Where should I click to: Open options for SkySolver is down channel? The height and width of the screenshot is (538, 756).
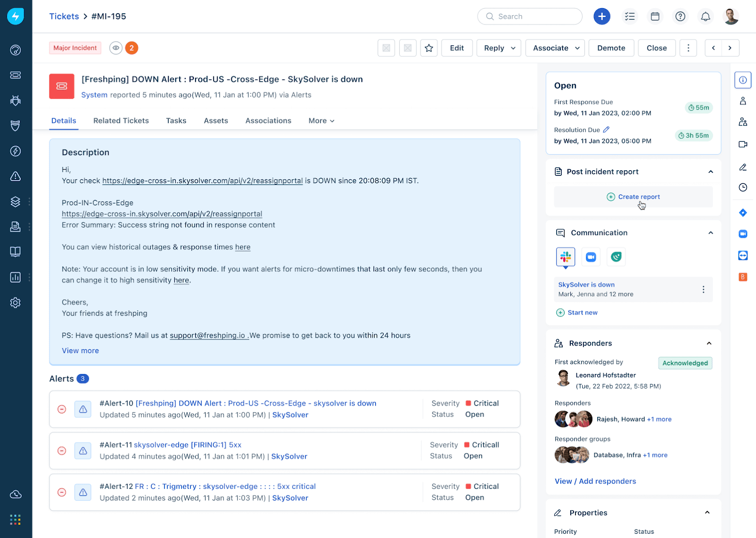click(703, 289)
